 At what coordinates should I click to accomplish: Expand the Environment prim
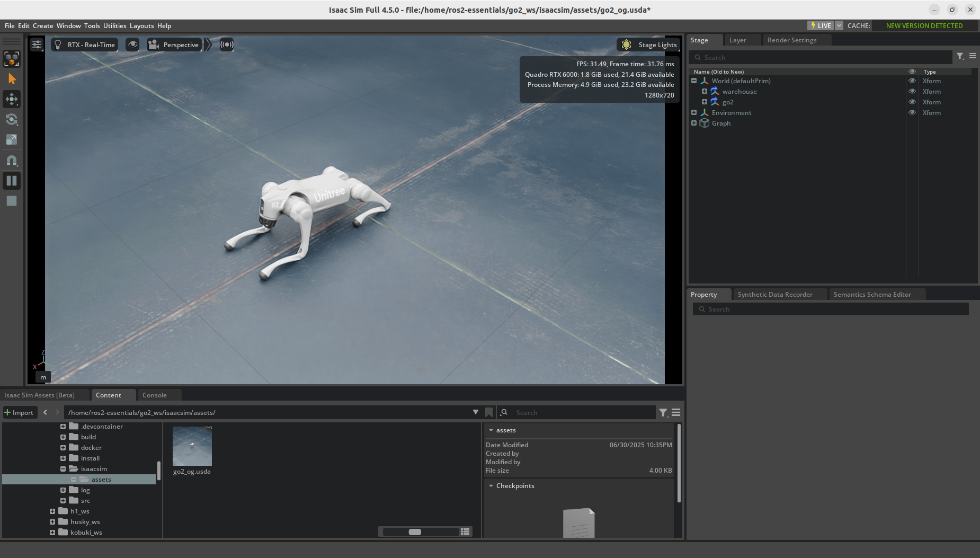pos(694,113)
